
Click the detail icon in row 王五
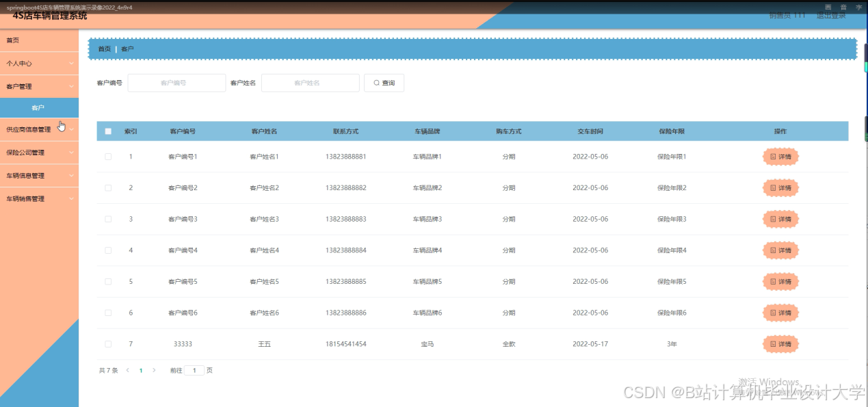pos(773,344)
